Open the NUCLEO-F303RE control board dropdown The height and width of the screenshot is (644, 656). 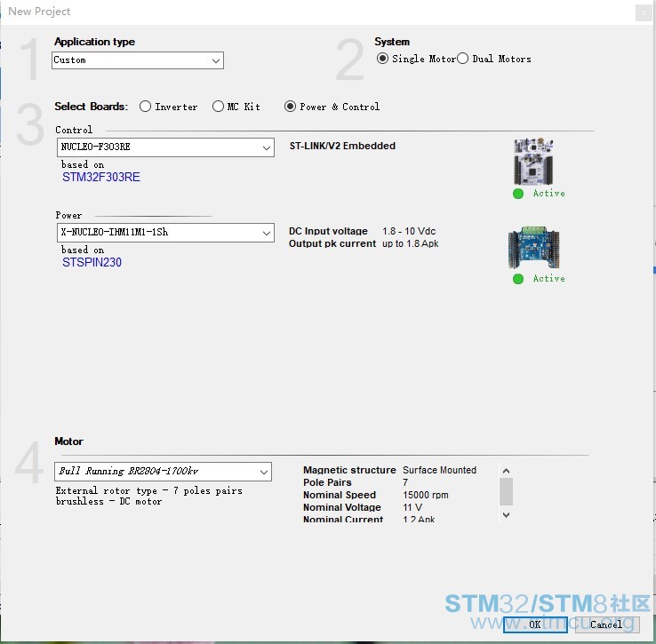click(165, 147)
